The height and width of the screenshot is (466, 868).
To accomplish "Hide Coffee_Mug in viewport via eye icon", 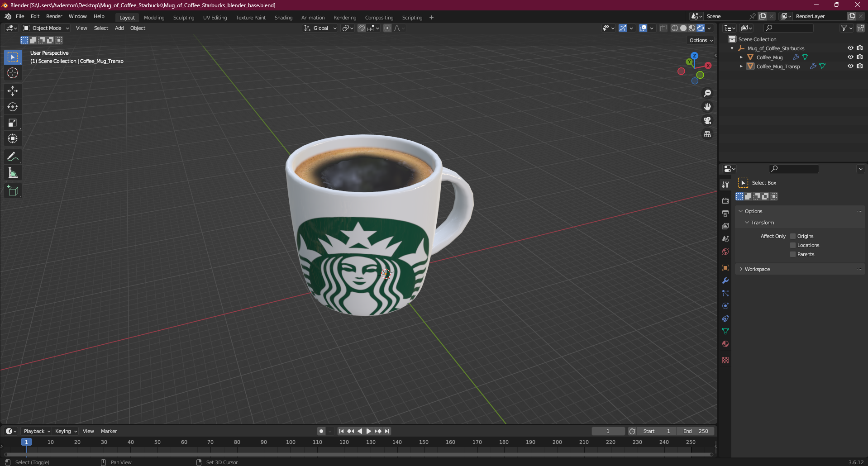I will (x=850, y=57).
